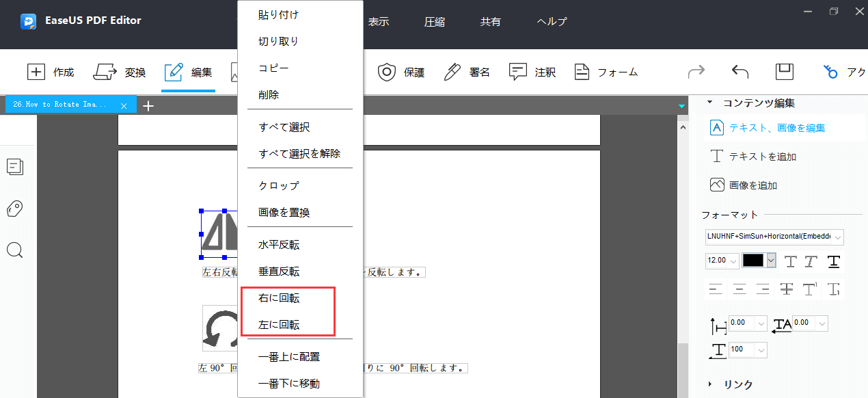Toggle underline formatting on the text

click(x=833, y=261)
